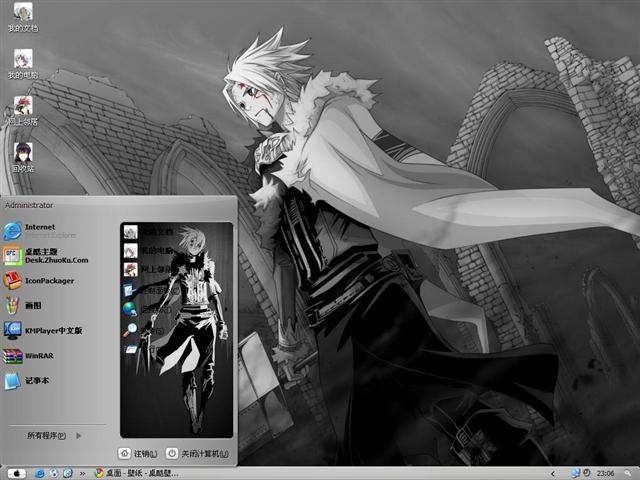The image size is (640, 480).
Task: Show hidden system tray icons arrow
Action: [553, 472]
